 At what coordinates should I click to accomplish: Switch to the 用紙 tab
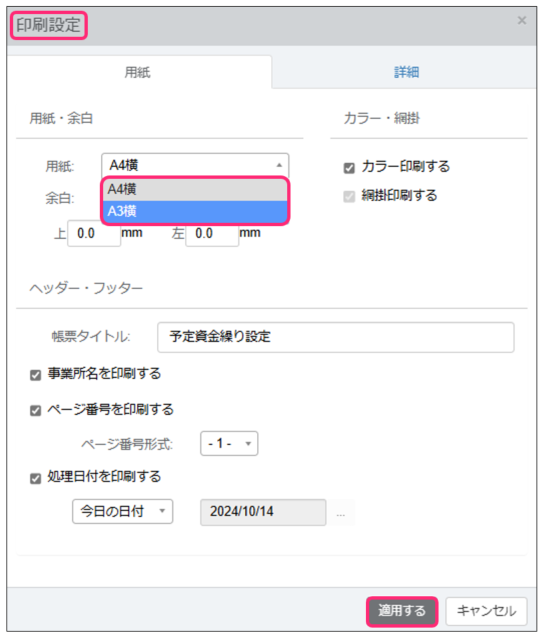point(139,72)
